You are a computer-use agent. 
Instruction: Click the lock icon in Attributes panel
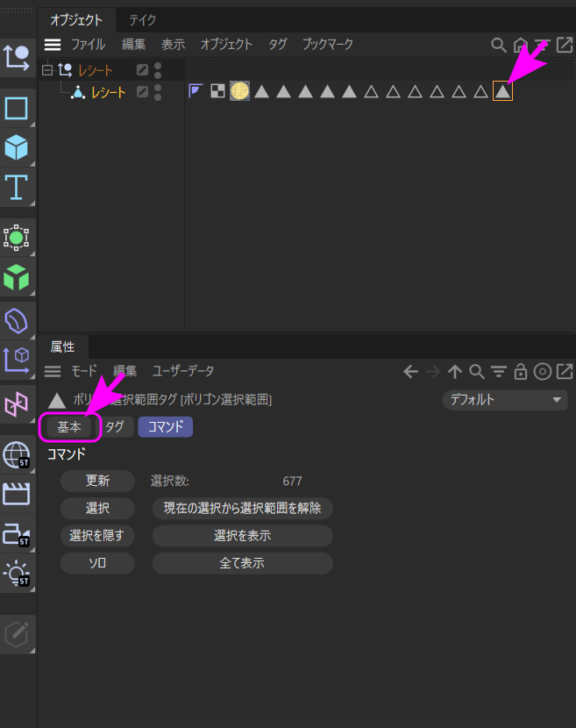(521, 372)
